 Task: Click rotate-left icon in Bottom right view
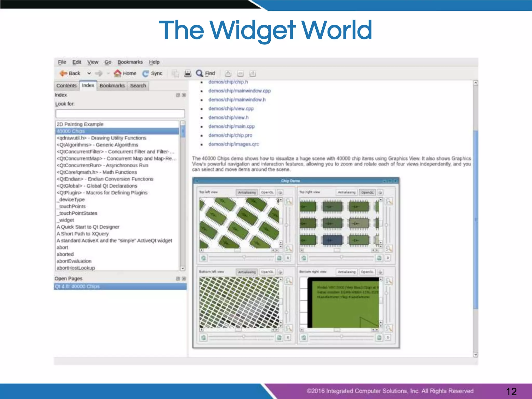tap(303, 337)
